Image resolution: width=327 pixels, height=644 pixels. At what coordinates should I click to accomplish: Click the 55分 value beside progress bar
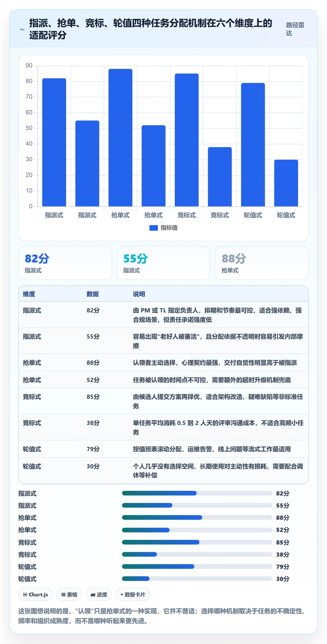(x=282, y=505)
